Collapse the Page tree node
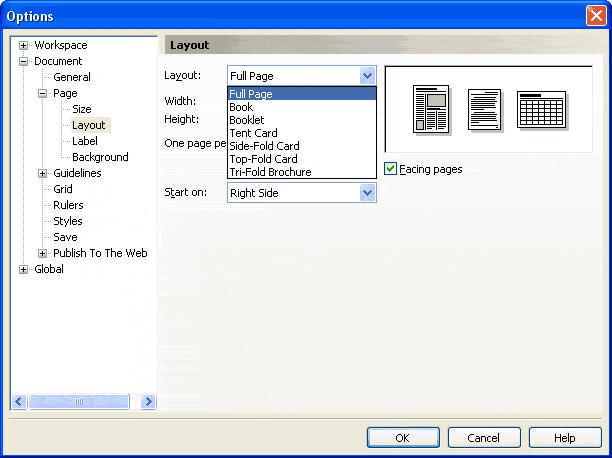This screenshot has width=612, height=458. [x=43, y=93]
